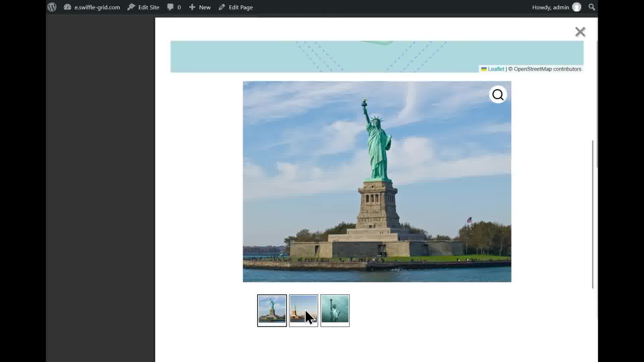
Task: Click the map strip above the gallery
Action: click(x=377, y=57)
